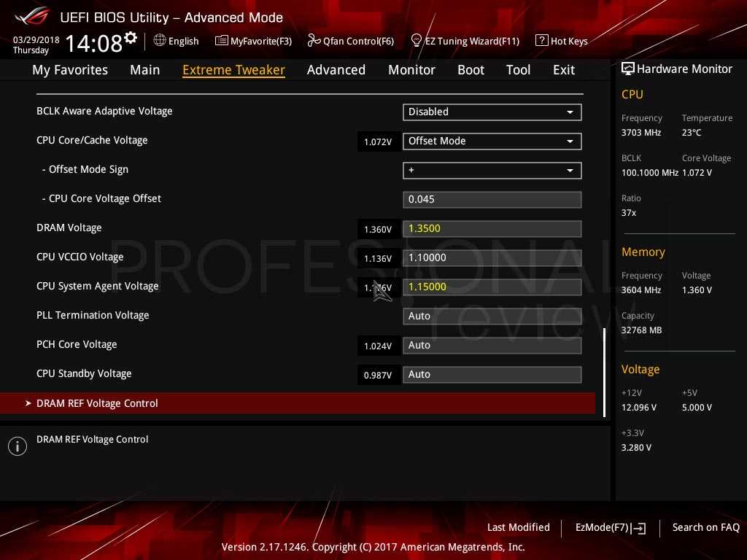Open the Monitor tab
The height and width of the screenshot is (560, 747).
click(x=411, y=70)
